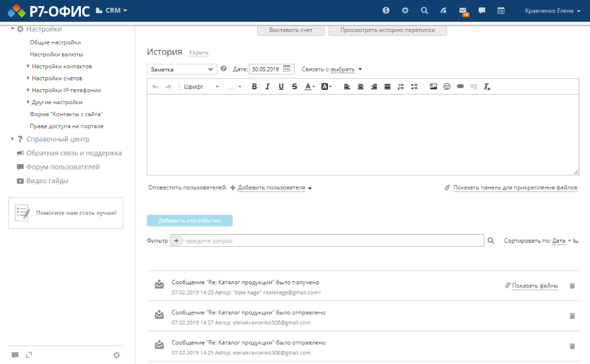Click the Выставить счет button

pos(291,30)
